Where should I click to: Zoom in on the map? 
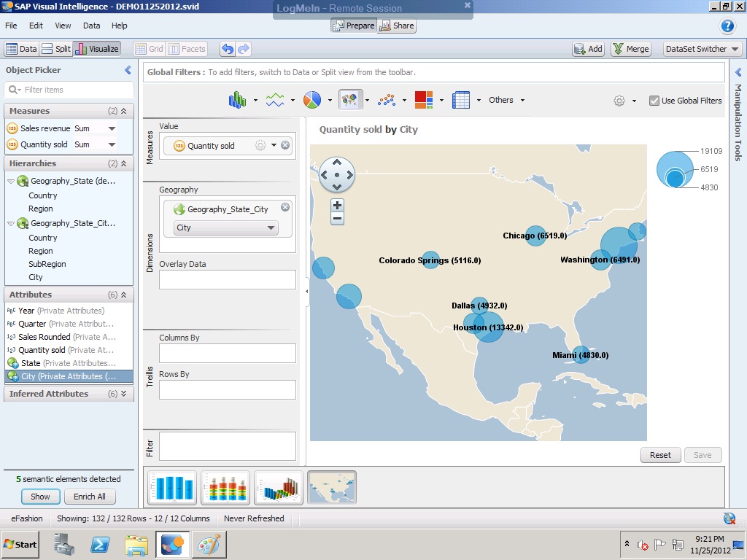pos(337,206)
